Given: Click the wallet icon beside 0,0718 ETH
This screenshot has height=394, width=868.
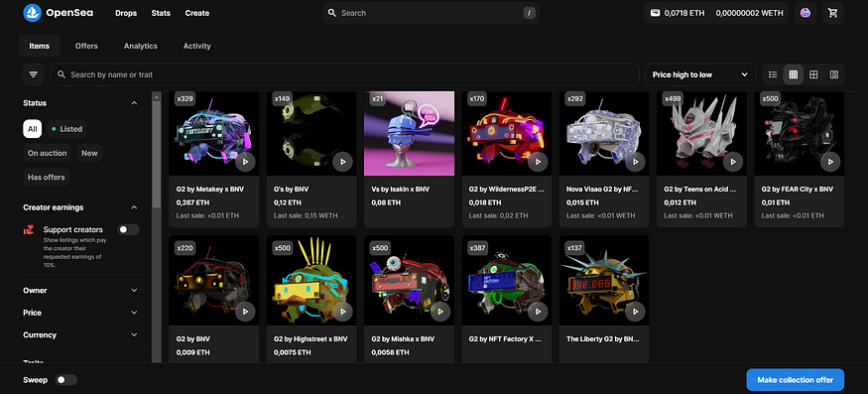Looking at the screenshot, I should click(655, 13).
